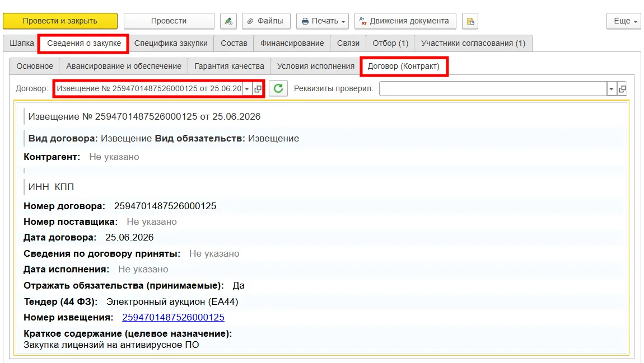Image resolution: width=644 pixels, height=363 pixels.
Task: Click into the Реквизиты проверил field
Action: tap(493, 88)
